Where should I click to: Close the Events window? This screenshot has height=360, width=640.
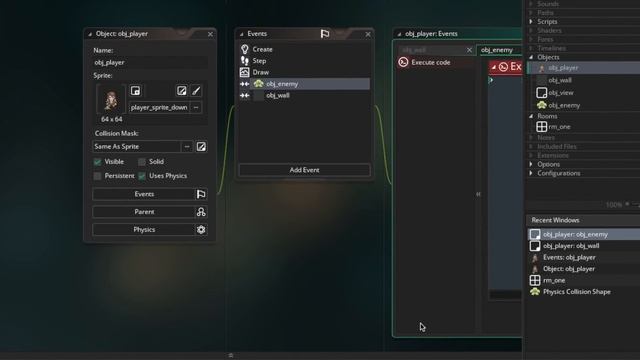[x=368, y=34]
